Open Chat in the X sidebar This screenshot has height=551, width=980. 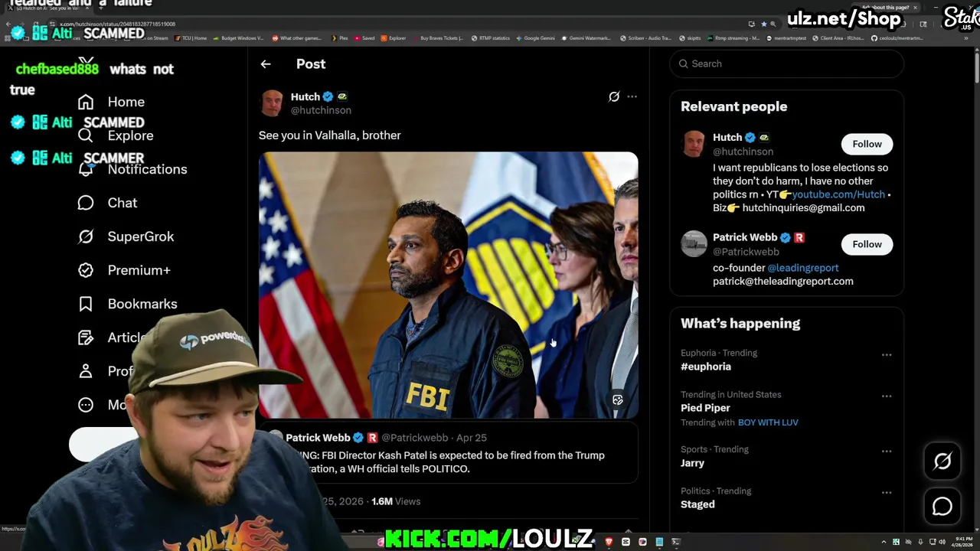(122, 203)
